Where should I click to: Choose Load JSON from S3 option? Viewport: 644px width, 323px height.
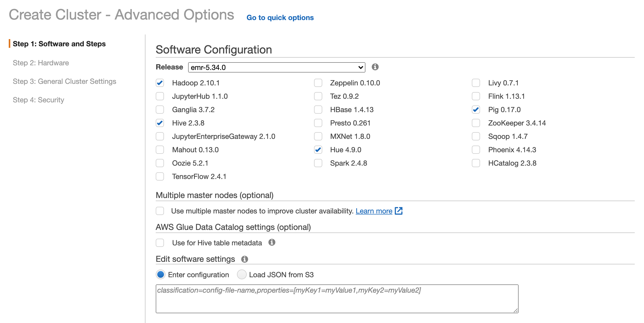(x=242, y=275)
